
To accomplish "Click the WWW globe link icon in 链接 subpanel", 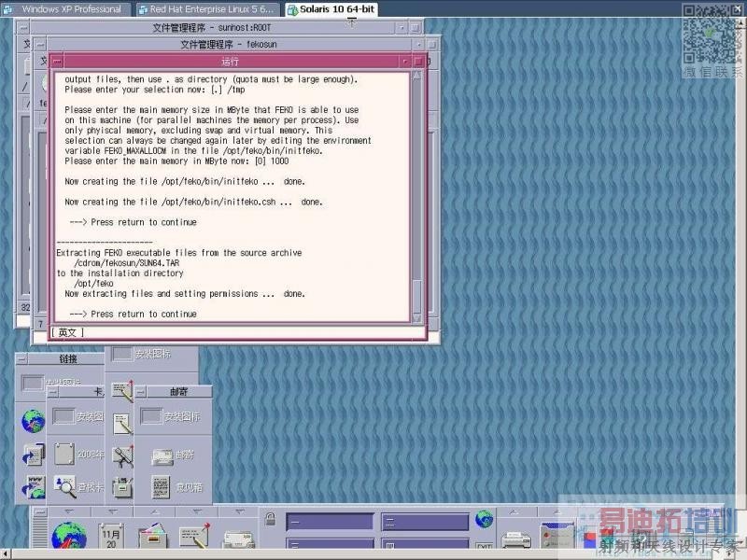I will pyautogui.click(x=34, y=486).
